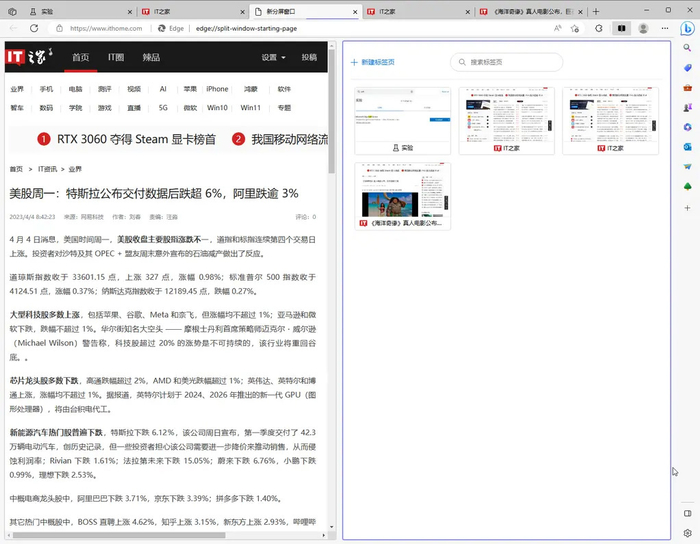
Task: Open the Bing chat sidebar icon
Action: pyautogui.click(x=688, y=30)
